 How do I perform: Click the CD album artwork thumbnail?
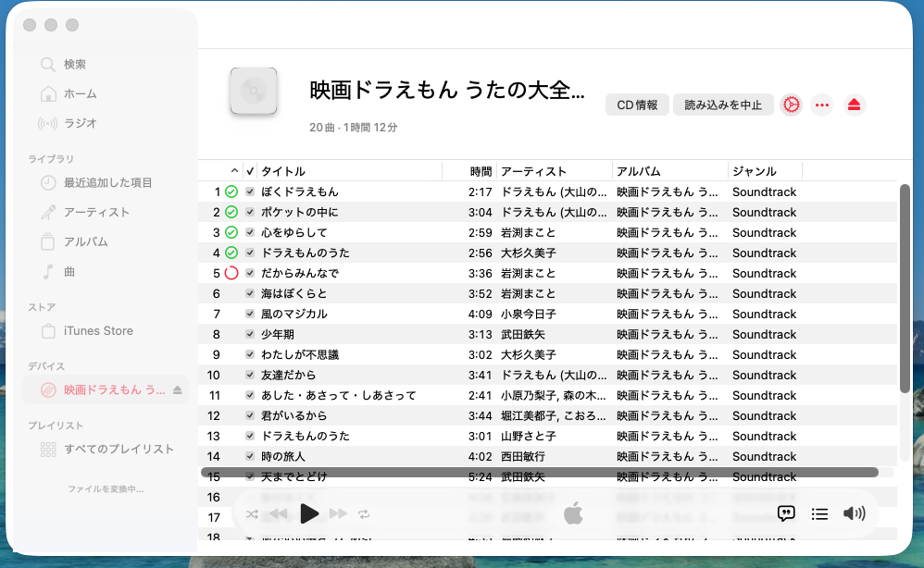(254, 91)
